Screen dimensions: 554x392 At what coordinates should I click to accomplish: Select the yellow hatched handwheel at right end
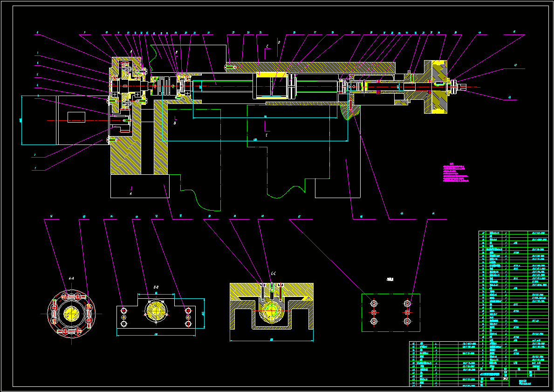436,87
